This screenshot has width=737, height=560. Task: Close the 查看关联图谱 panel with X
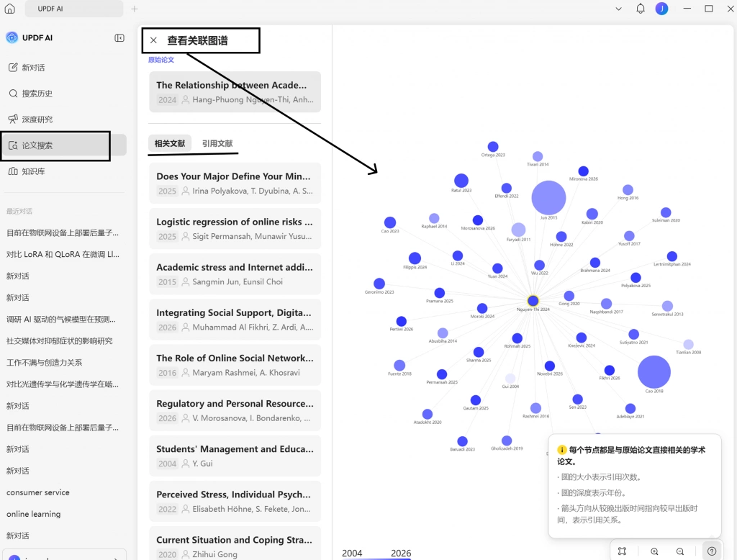(x=153, y=40)
